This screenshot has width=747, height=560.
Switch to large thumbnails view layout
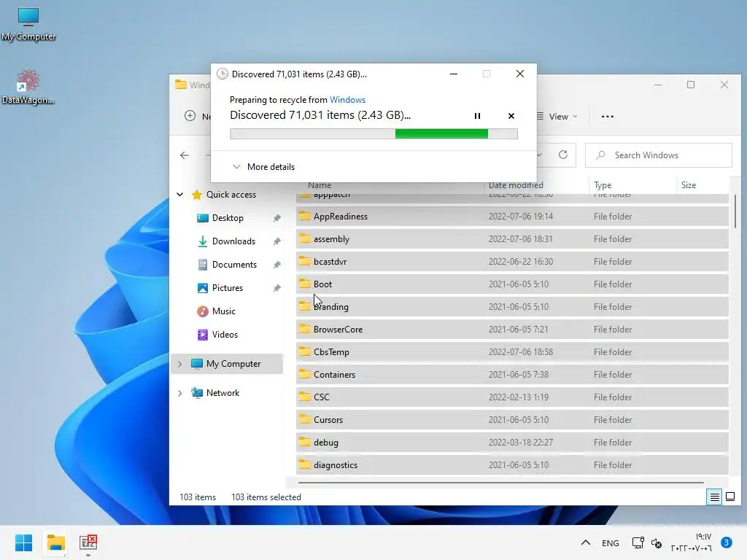(729, 497)
